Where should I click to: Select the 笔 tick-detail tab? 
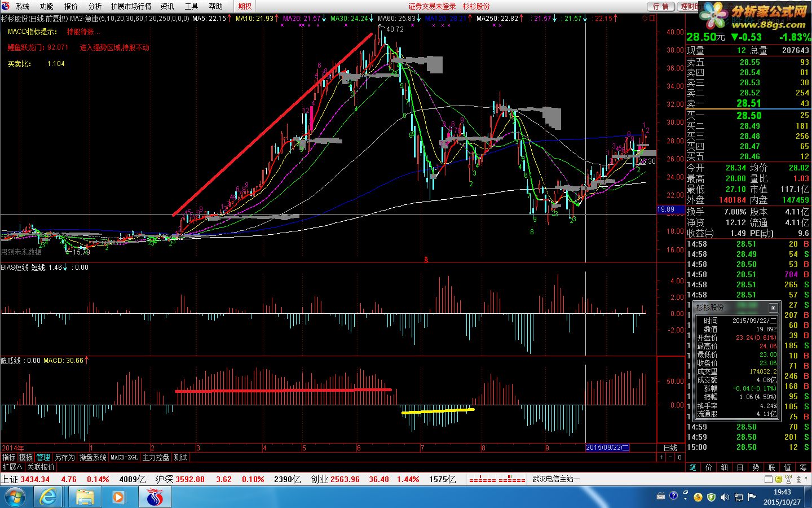(693, 467)
